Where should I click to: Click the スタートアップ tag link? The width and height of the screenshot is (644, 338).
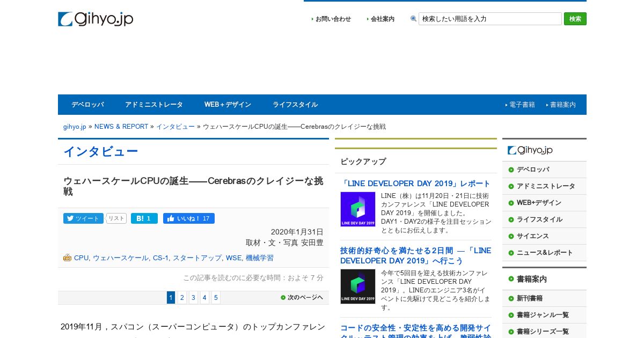tap(197, 258)
